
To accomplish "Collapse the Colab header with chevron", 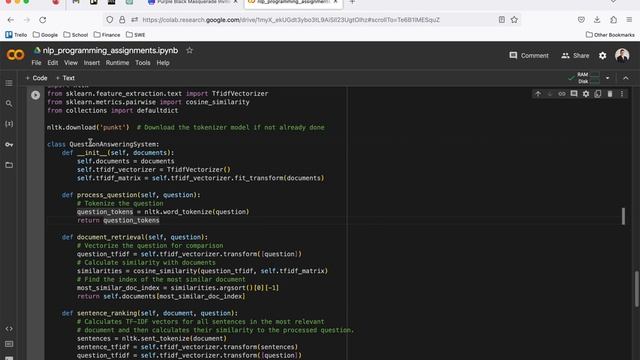I will tap(626, 78).
